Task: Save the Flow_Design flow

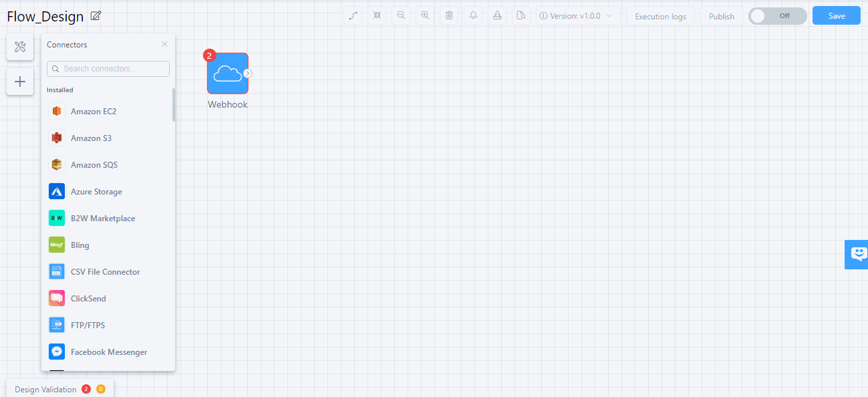Action: (836, 15)
